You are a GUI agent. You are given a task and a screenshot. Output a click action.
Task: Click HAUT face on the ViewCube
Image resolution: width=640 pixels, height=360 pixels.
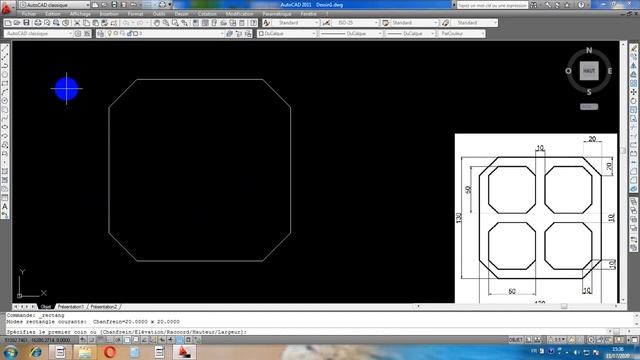pyautogui.click(x=589, y=71)
